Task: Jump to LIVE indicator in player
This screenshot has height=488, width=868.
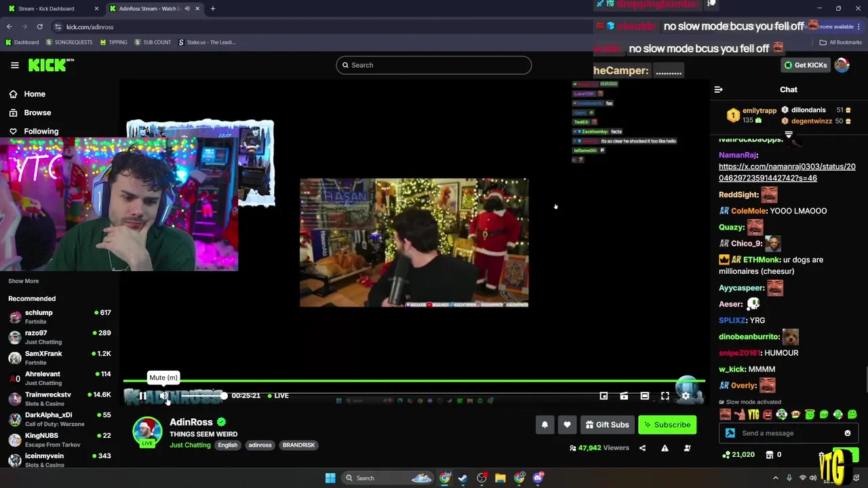Action: pyautogui.click(x=278, y=396)
